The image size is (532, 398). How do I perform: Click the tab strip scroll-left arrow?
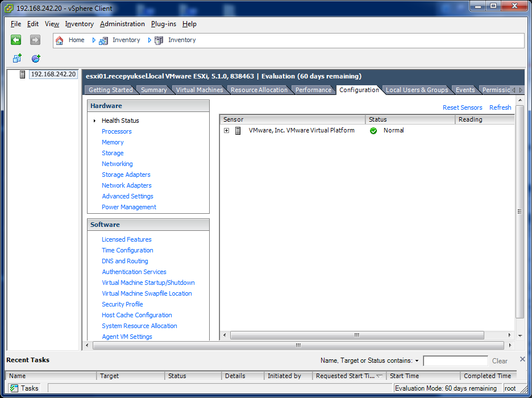coord(513,90)
